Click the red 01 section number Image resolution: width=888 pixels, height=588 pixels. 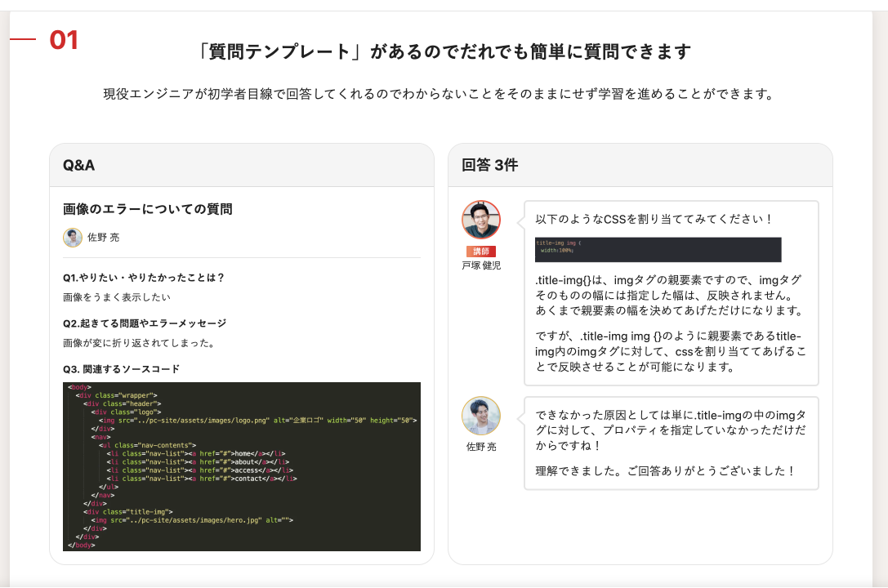tap(64, 40)
